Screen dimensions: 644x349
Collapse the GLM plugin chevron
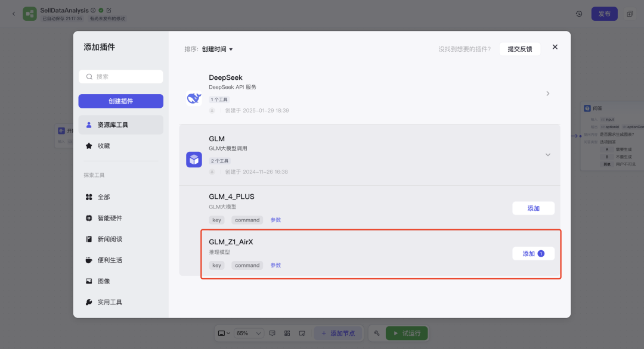(548, 155)
